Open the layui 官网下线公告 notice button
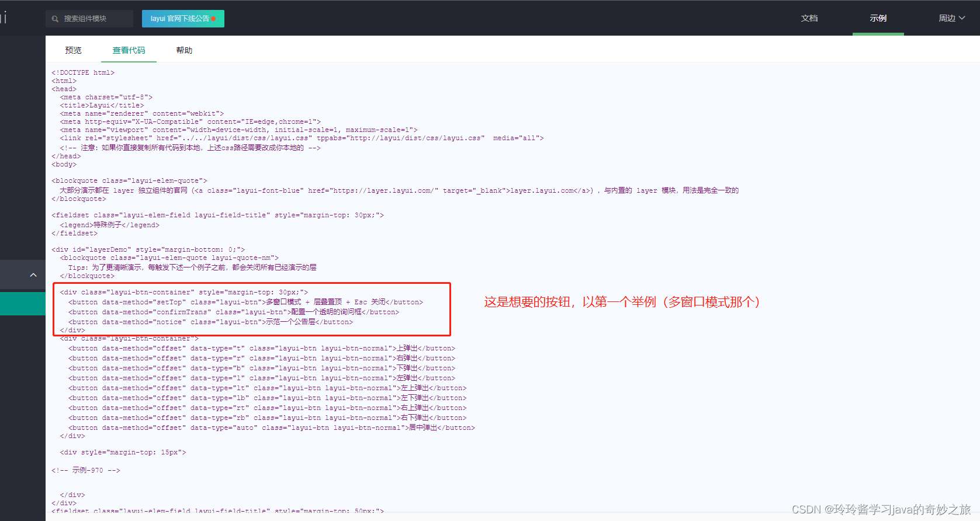 point(183,19)
